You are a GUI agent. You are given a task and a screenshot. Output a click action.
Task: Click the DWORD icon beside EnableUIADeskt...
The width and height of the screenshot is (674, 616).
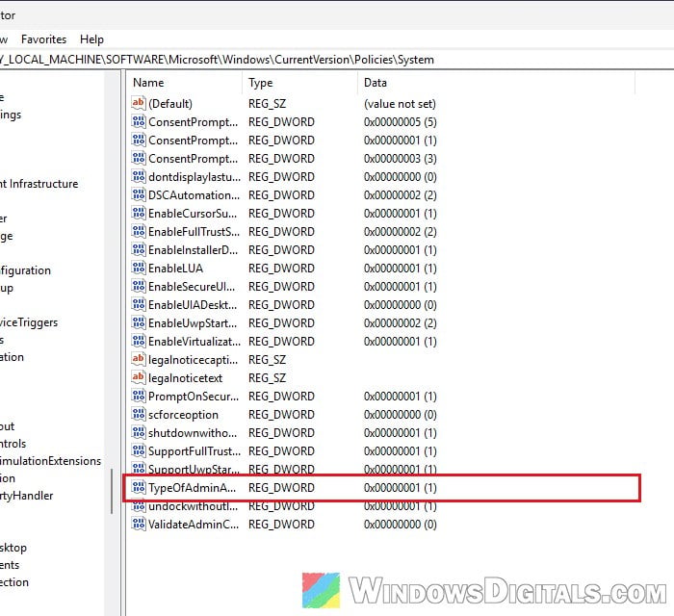click(139, 304)
